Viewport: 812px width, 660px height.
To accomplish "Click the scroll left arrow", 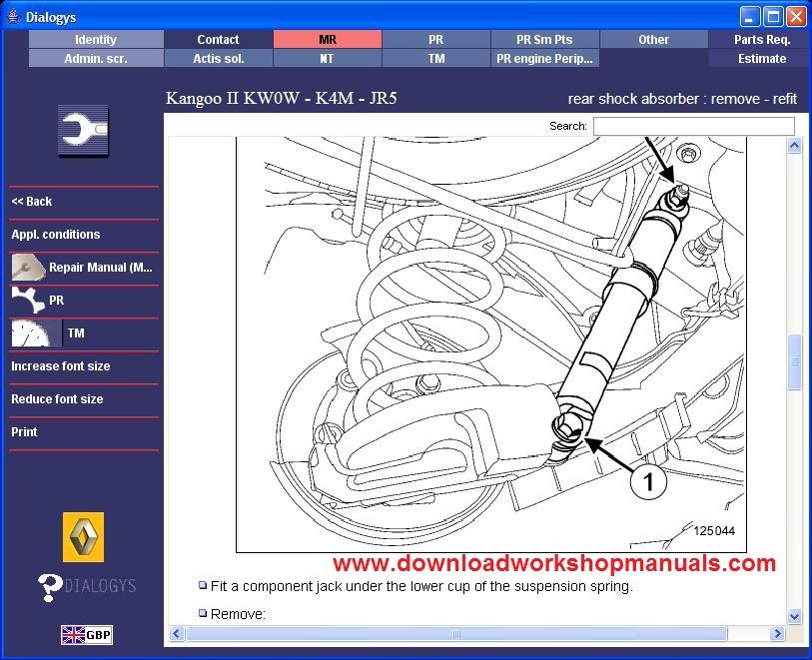I will click(x=177, y=634).
